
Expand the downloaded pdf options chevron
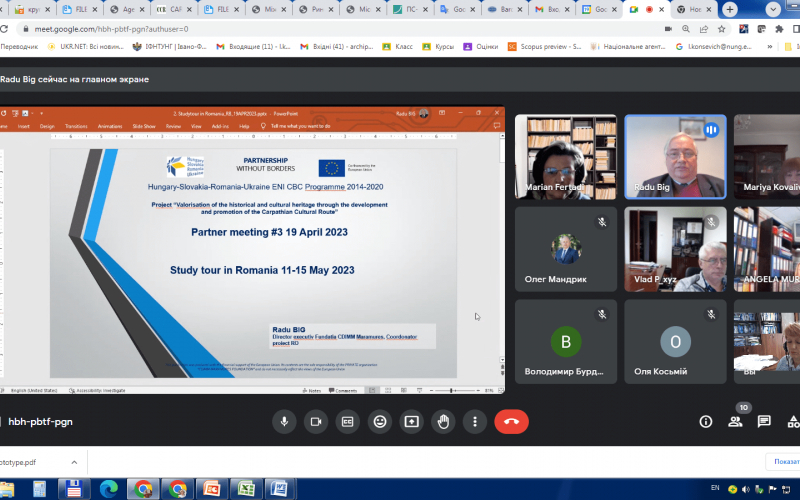tap(74, 462)
